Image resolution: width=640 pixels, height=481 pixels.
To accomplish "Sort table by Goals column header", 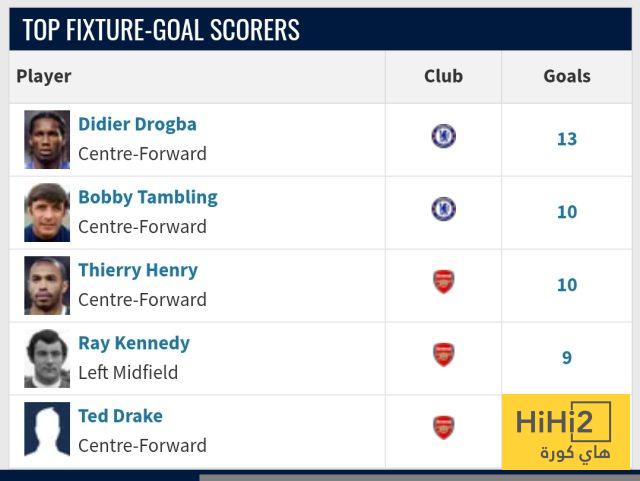I will point(567,76).
